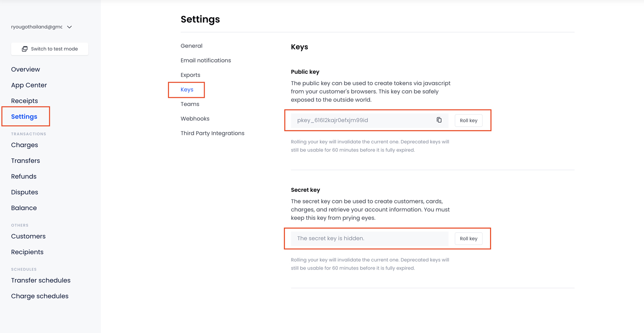Open Third Party Integrations settings
Image resolution: width=644 pixels, height=333 pixels.
213,133
